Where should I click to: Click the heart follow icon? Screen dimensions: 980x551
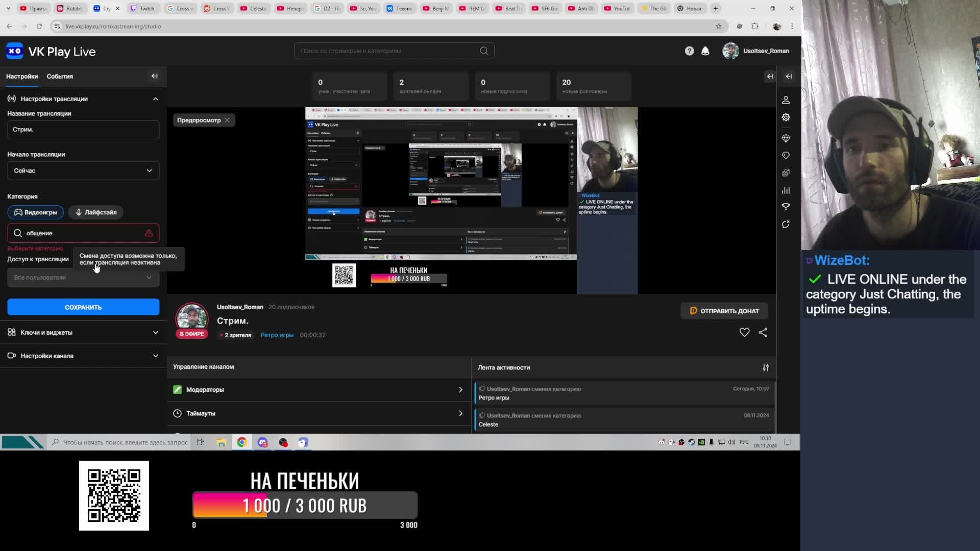click(x=744, y=333)
